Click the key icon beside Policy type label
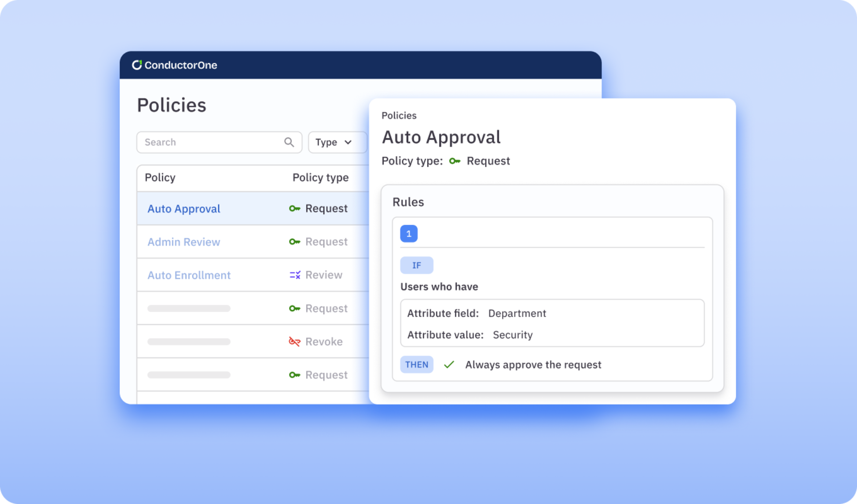 (455, 161)
